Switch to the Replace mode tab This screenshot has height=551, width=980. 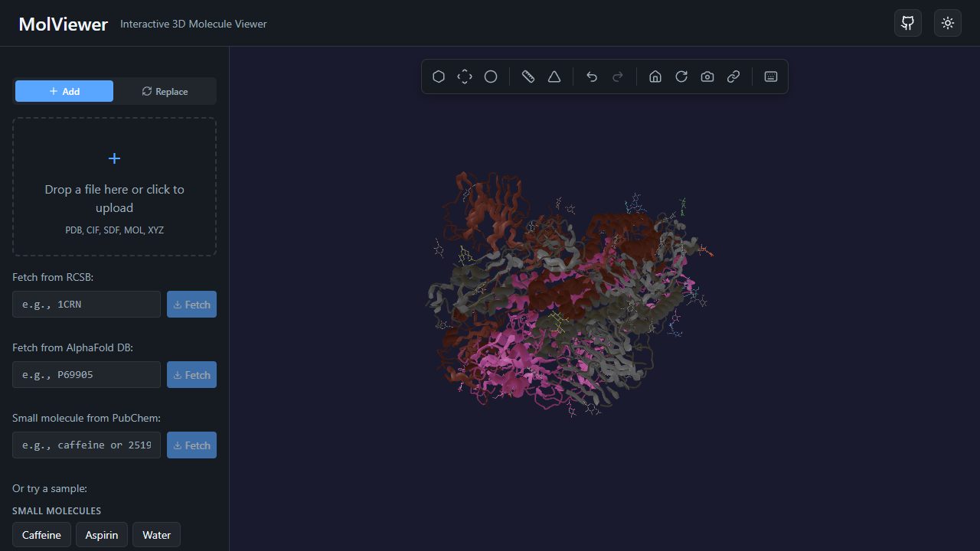pyautogui.click(x=165, y=91)
